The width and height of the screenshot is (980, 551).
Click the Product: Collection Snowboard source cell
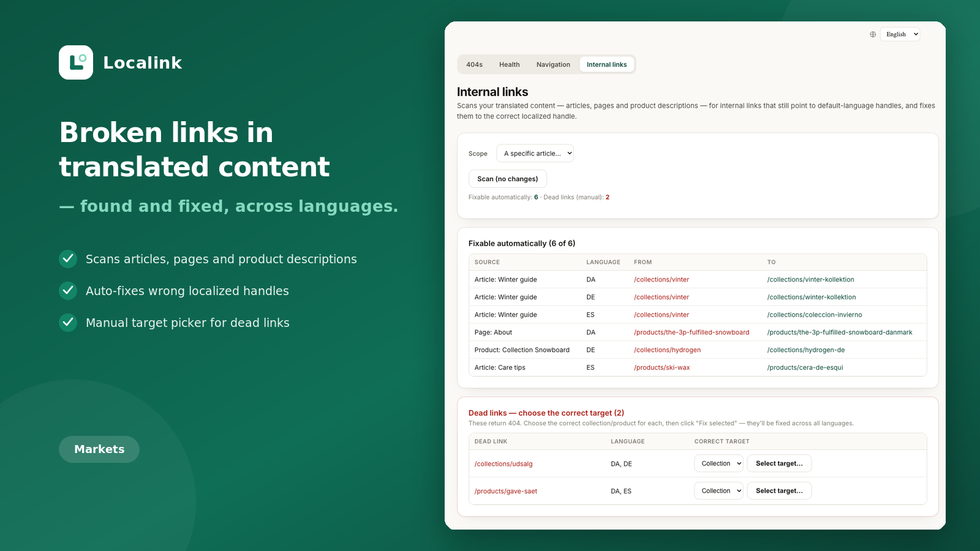coord(522,350)
